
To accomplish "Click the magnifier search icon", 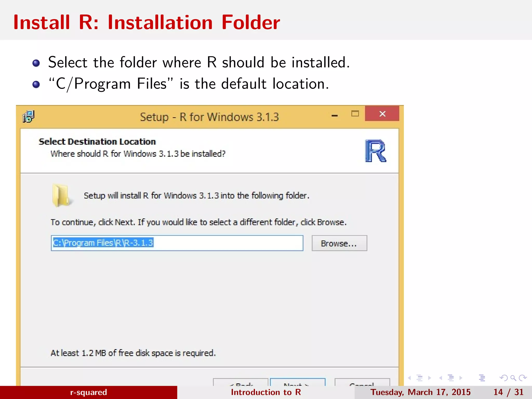I will pos(513,378).
